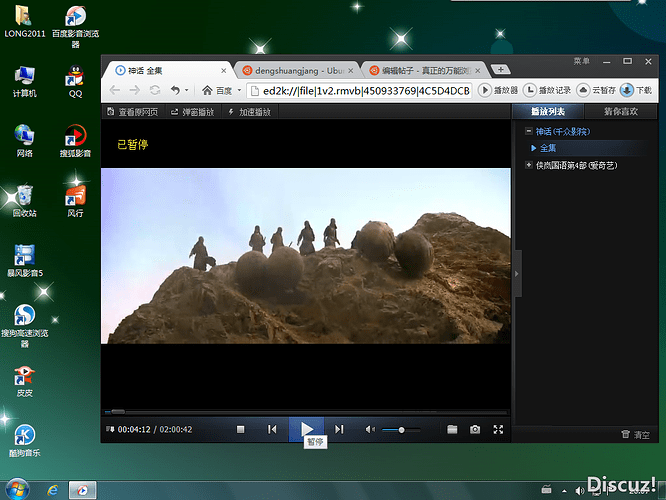The image size is (666, 500).
Task: Open the 下载 downloads button
Action: [x=636, y=90]
